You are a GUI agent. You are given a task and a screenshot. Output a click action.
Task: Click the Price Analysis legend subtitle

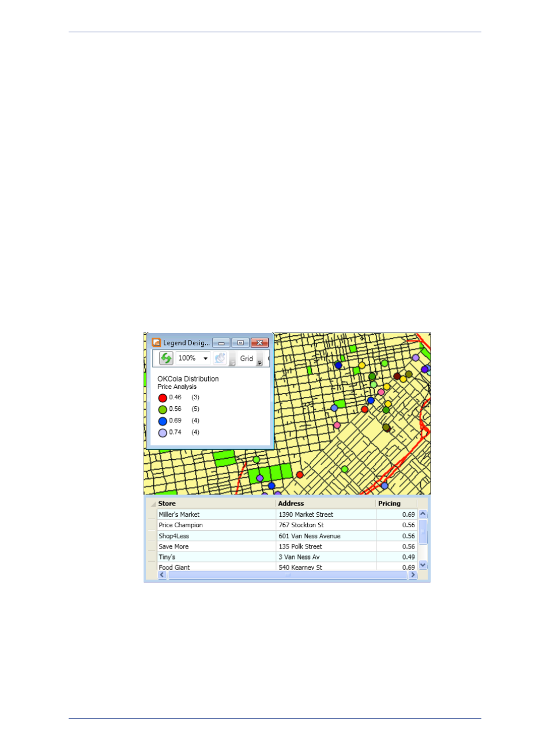tap(177, 387)
